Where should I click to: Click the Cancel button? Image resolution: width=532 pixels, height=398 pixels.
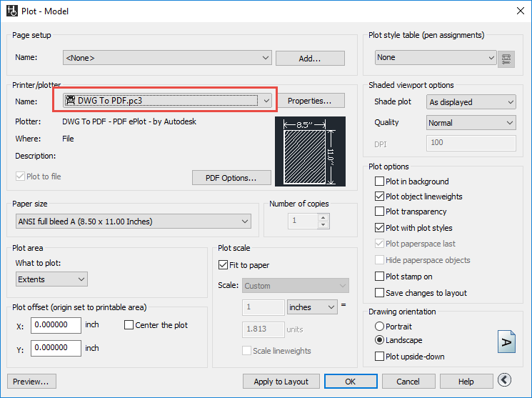pyautogui.click(x=408, y=382)
